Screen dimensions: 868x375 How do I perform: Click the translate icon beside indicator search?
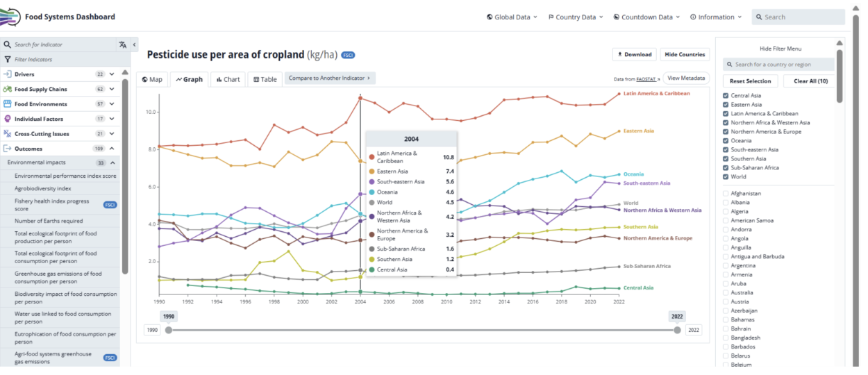tap(123, 44)
